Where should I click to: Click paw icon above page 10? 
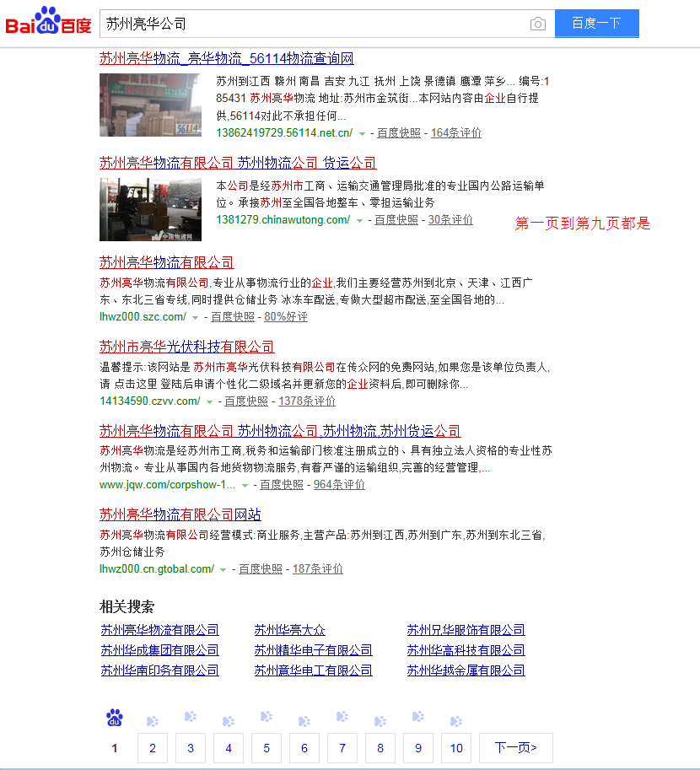click(x=456, y=721)
